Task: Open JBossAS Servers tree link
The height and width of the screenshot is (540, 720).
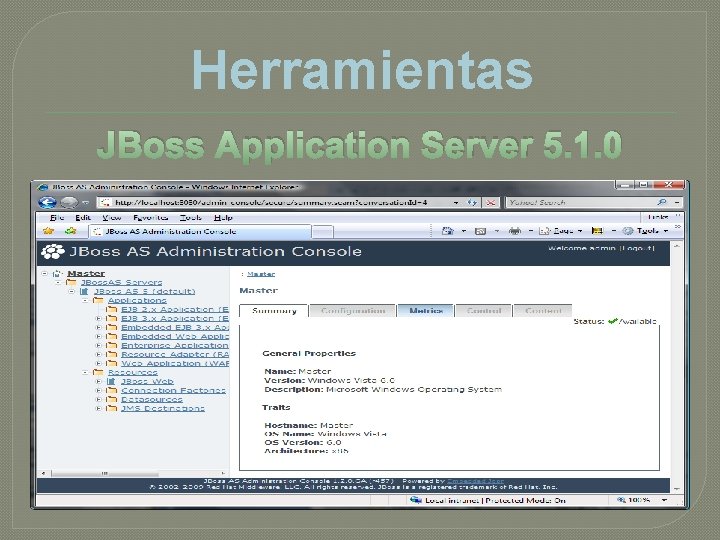Action: (121, 282)
